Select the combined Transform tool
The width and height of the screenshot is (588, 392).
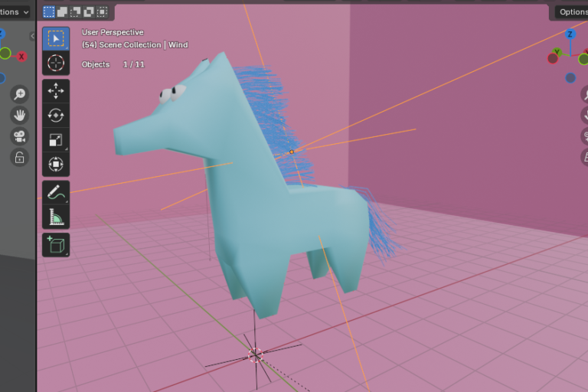coord(56,163)
